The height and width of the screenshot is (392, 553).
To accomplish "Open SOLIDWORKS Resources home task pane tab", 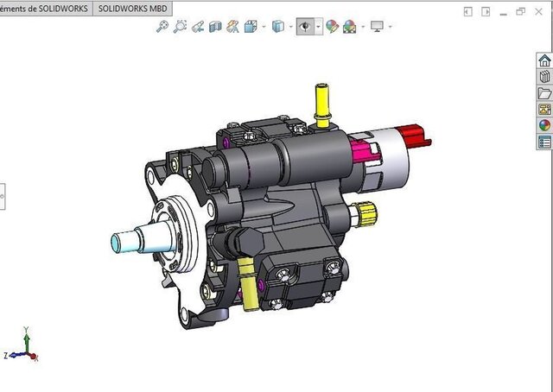I will point(544,60).
